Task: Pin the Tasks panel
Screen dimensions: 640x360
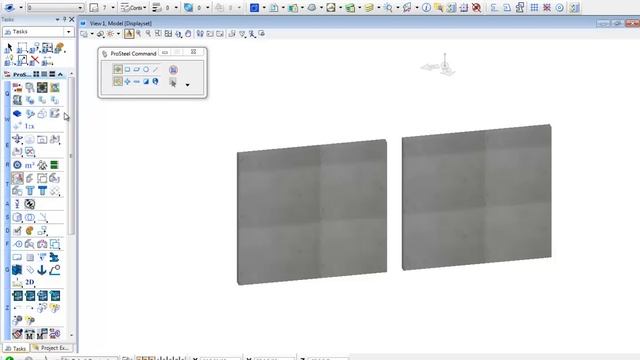Action: pyautogui.click(x=64, y=20)
